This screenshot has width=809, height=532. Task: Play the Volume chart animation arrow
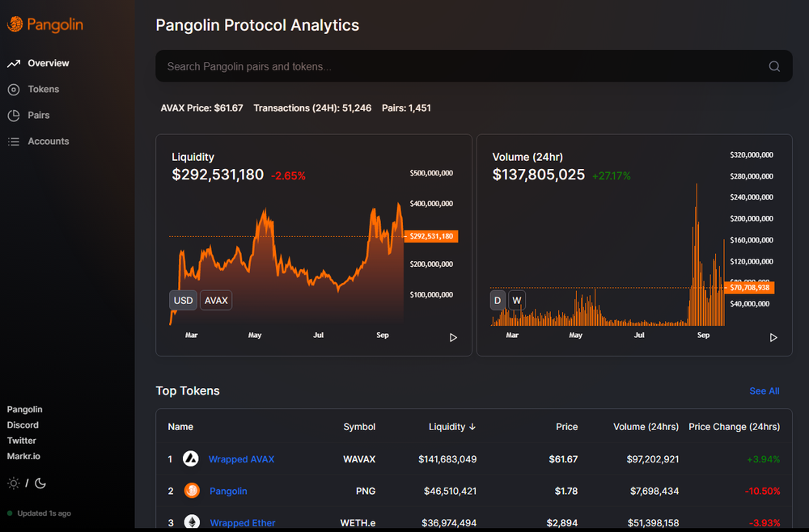[x=773, y=338]
